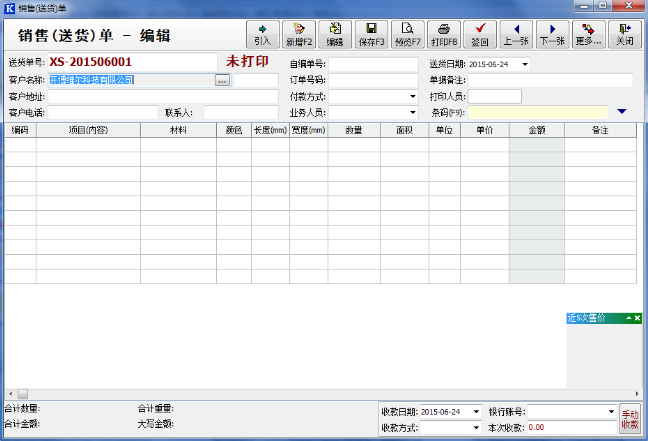Go to previous order with 上一张
Image resolution: width=648 pixels, height=441 pixels.
tap(516, 35)
